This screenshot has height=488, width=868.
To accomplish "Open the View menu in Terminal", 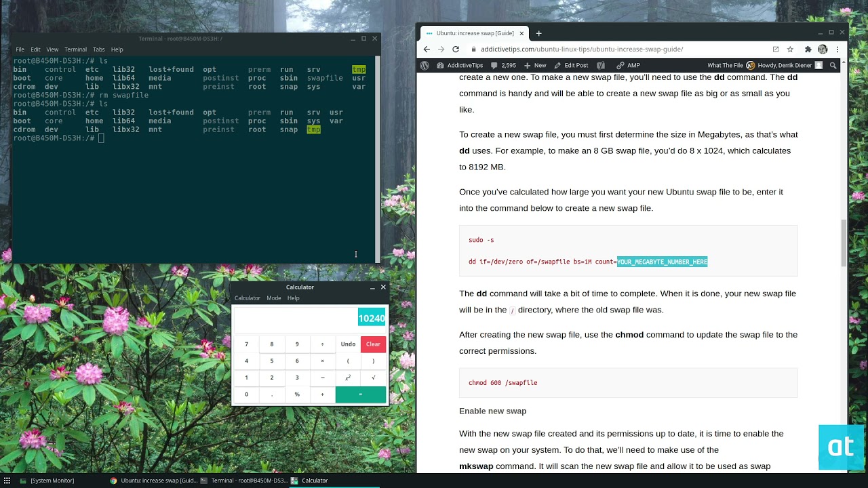I will point(52,49).
